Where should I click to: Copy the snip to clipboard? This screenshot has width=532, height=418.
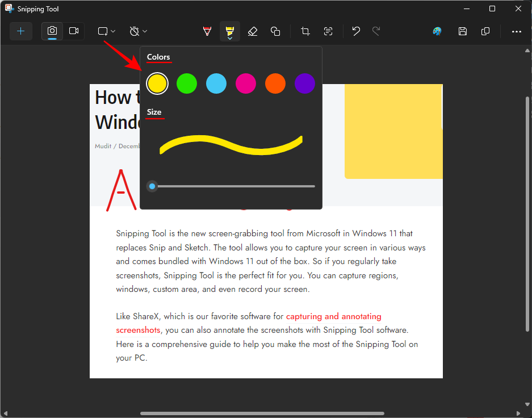[x=485, y=31]
